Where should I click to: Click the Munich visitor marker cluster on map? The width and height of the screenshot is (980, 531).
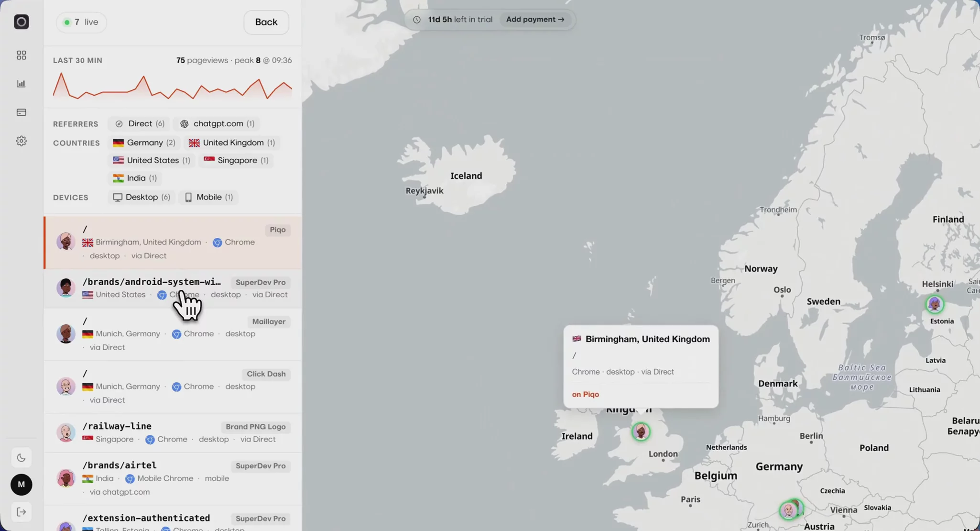click(791, 509)
